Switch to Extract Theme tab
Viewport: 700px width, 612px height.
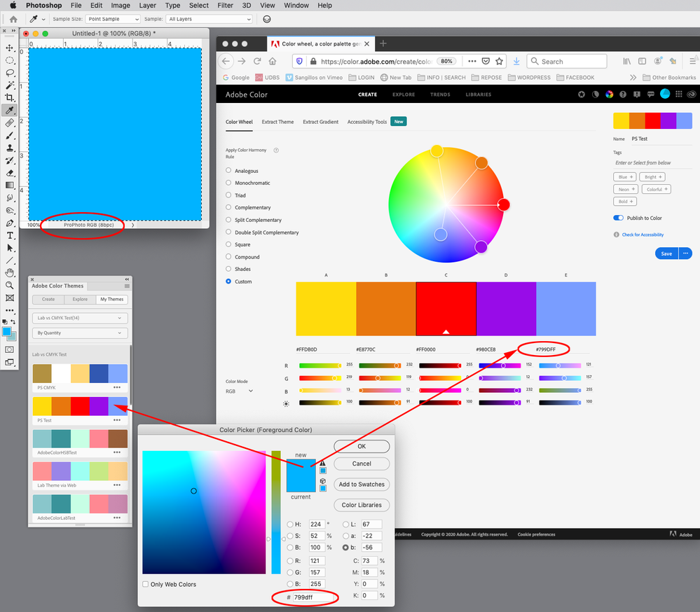[x=277, y=122]
